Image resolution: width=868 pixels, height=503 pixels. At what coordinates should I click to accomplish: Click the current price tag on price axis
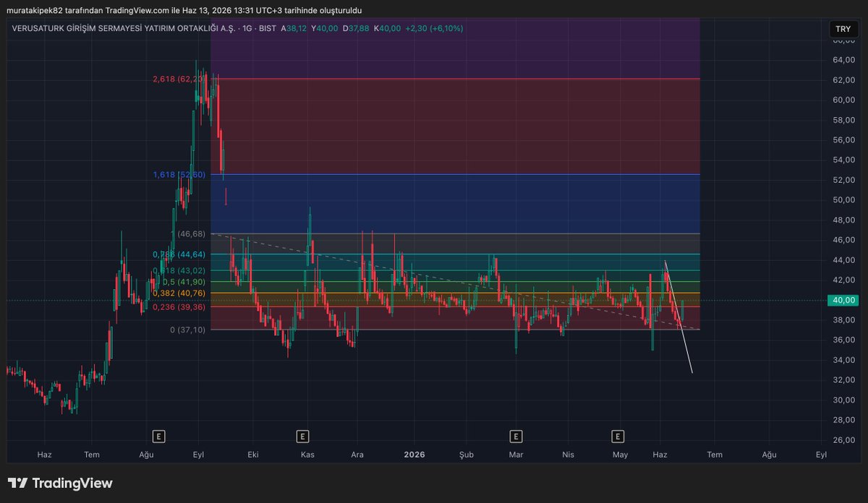(843, 300)
